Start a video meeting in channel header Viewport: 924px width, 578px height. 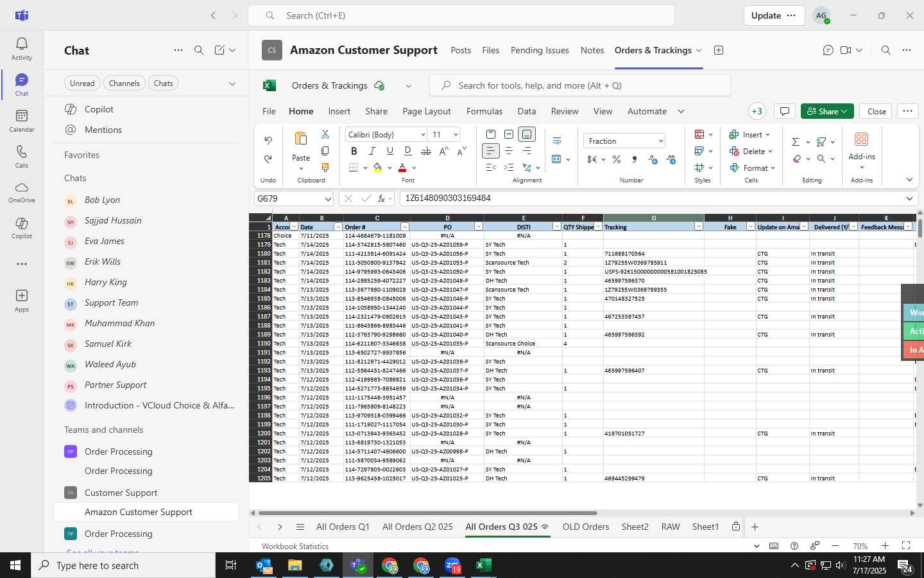click(846, 50)
